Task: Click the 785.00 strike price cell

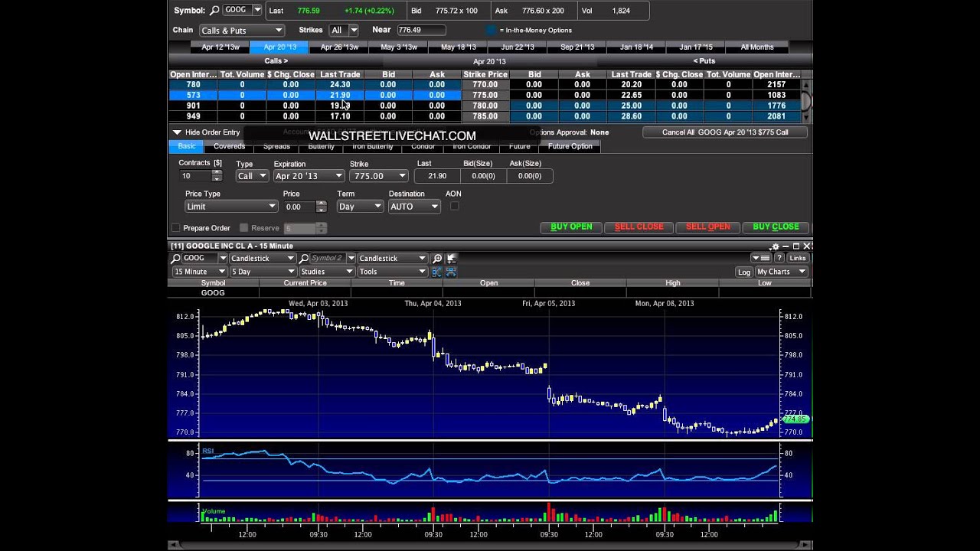Action: pyautogui.click(x=485, y=116)
